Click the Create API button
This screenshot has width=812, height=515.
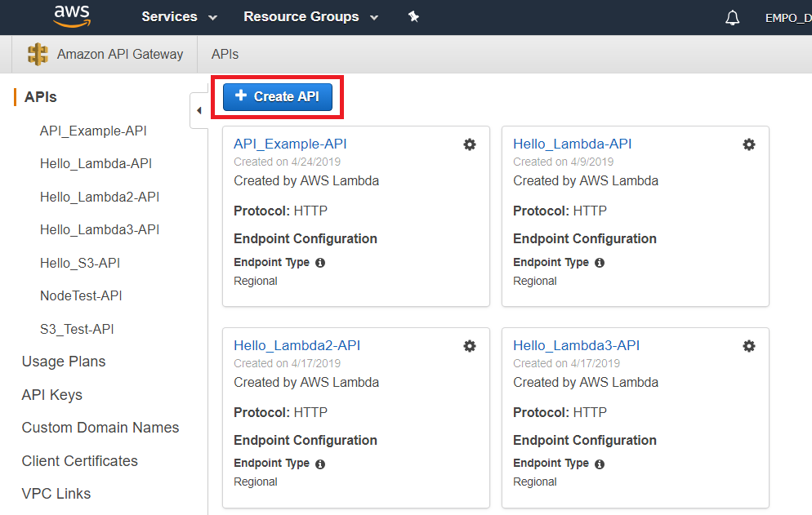coord(278,97)
